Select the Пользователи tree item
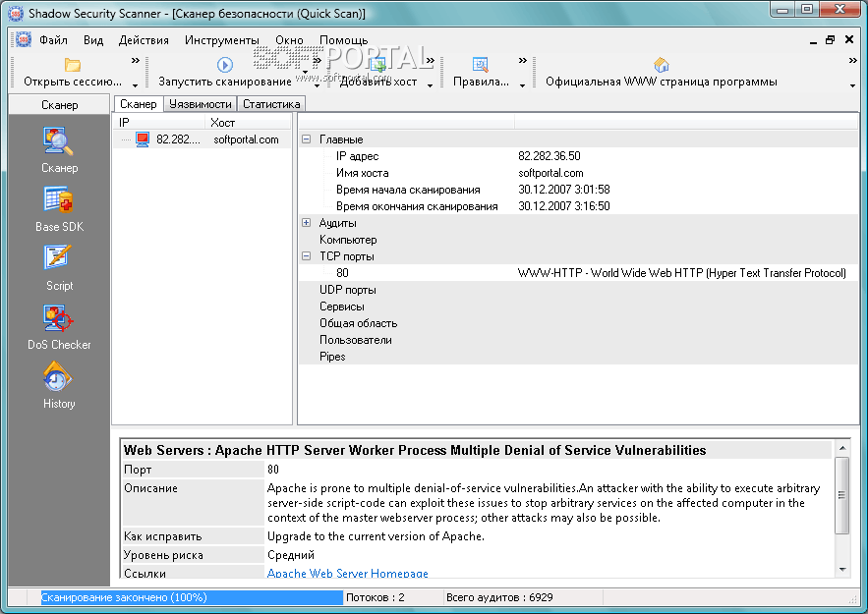 (x=356, y=340)
